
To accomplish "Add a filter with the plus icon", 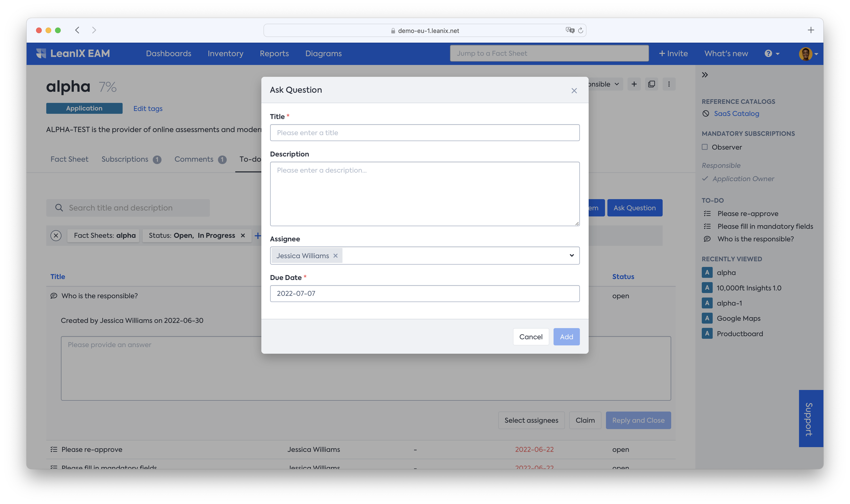I will 258,235.
